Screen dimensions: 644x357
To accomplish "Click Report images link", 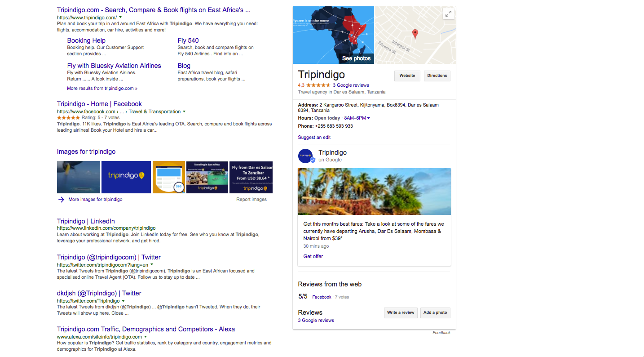I will click(251, 200).
